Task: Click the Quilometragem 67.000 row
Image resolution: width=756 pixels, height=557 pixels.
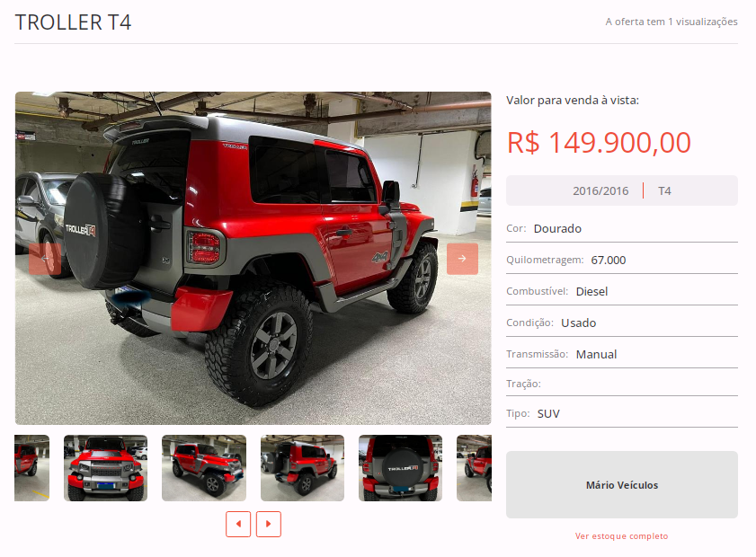Action: [621, 260]
